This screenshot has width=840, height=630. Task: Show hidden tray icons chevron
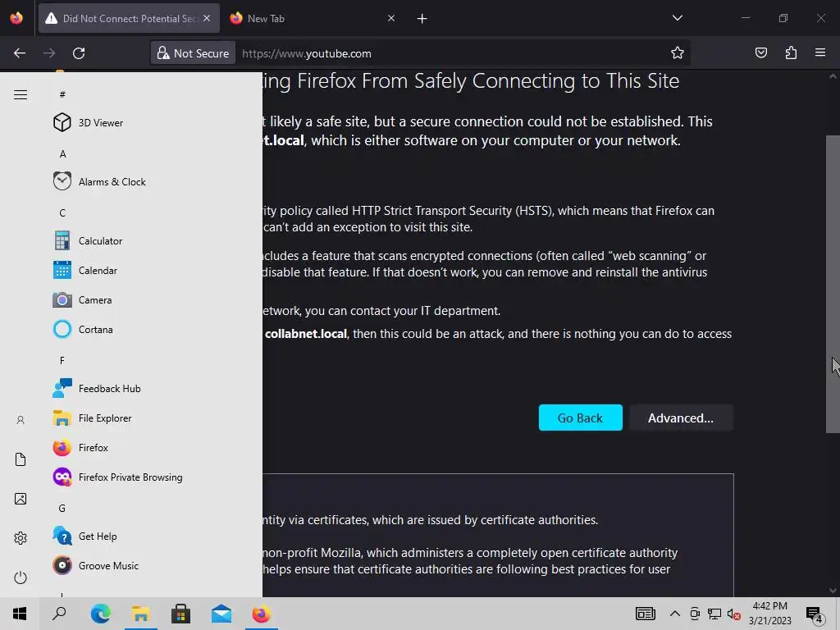click(x=675, y=614)
